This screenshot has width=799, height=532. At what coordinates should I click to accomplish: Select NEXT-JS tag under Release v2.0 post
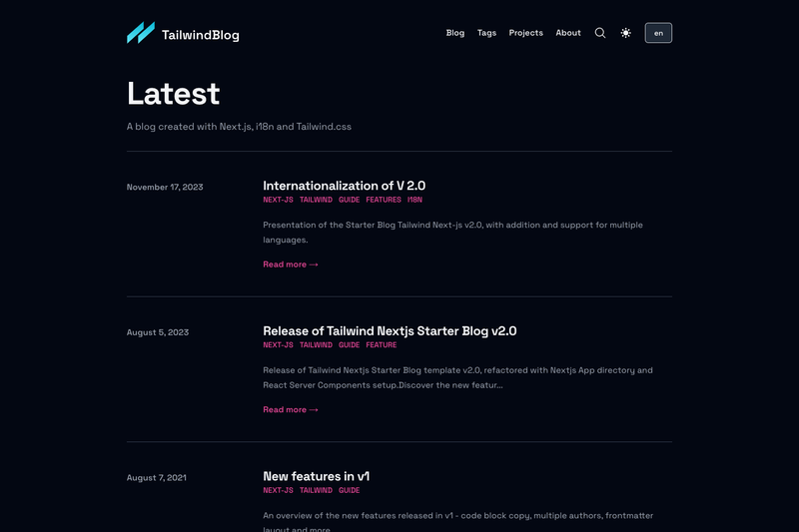click(x=279, y=345)
